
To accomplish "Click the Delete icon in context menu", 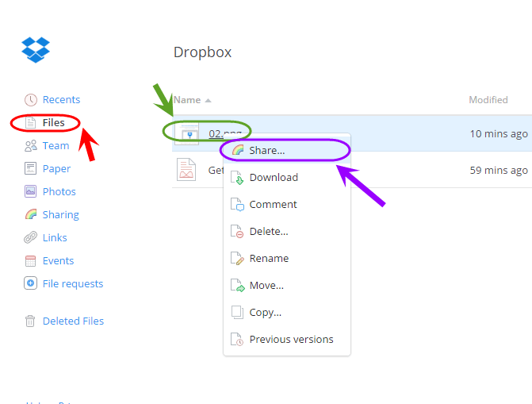I will (x=237, y=232).
